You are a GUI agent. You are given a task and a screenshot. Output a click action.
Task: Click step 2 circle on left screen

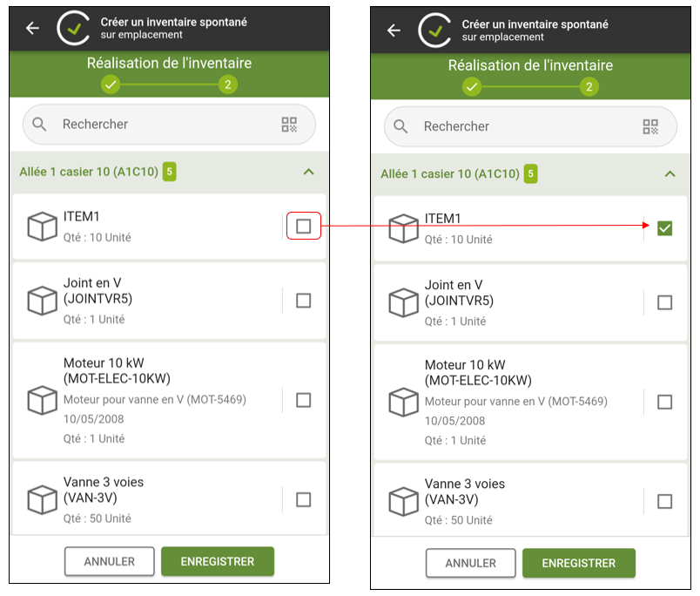(228, 85)
